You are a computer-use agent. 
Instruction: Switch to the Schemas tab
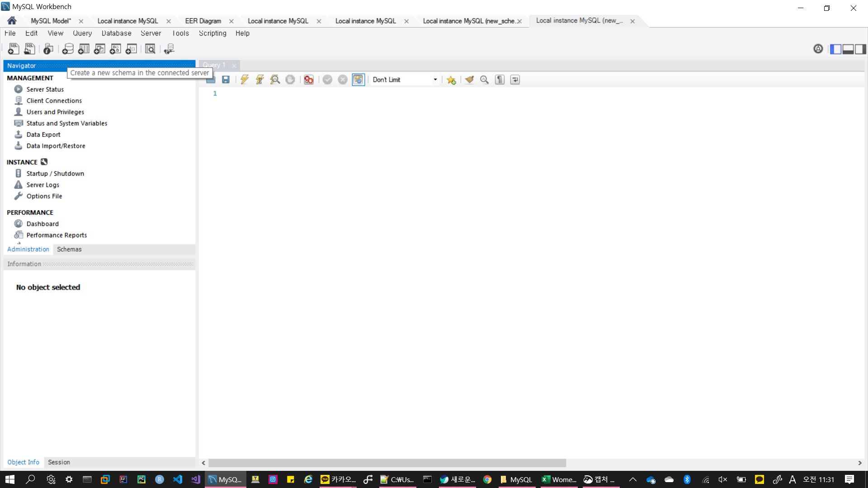69,249
